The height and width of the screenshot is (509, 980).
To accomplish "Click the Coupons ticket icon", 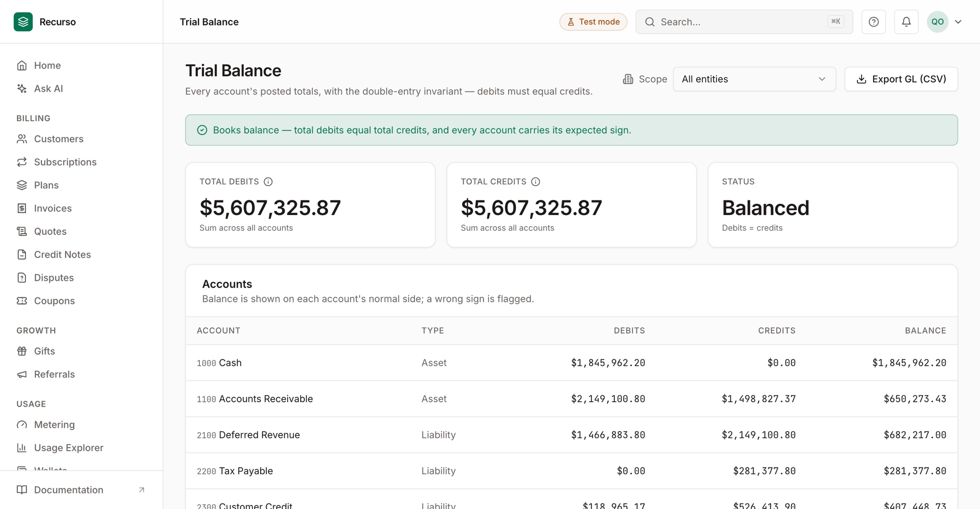I will (22, 301).
